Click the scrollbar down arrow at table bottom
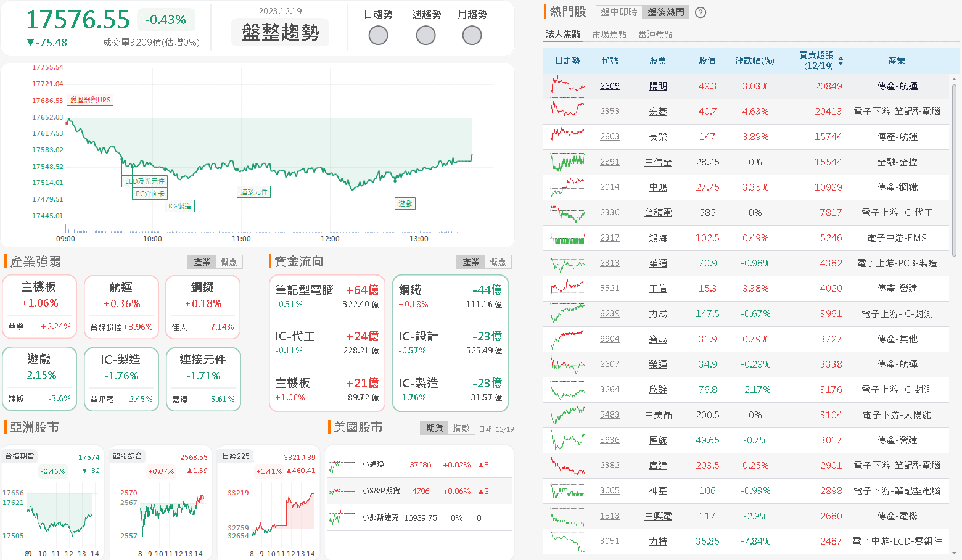This screenshot has width=962, height=560. point(955,554)
